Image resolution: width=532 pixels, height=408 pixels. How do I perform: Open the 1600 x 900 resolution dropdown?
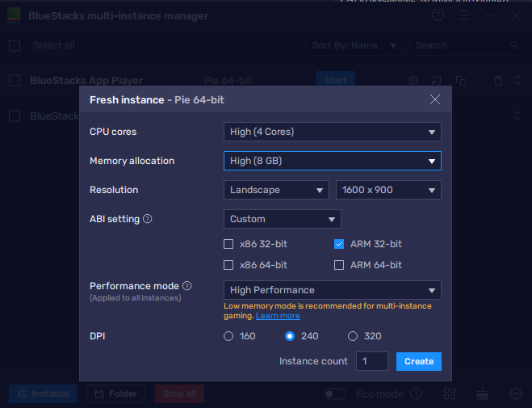(388, 190)
